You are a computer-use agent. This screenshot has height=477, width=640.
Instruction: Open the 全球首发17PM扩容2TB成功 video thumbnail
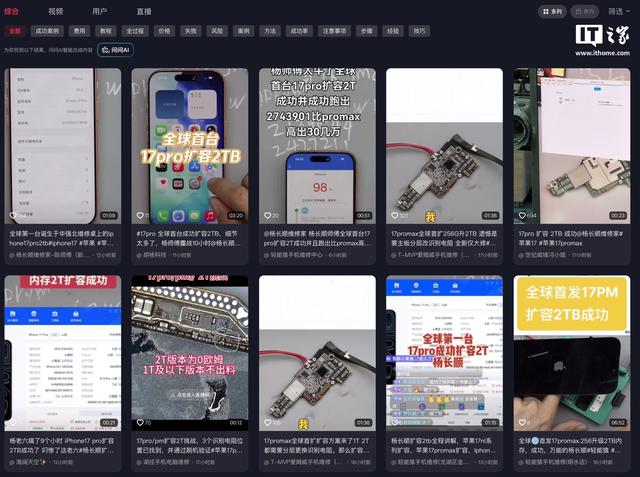point(572,353)
